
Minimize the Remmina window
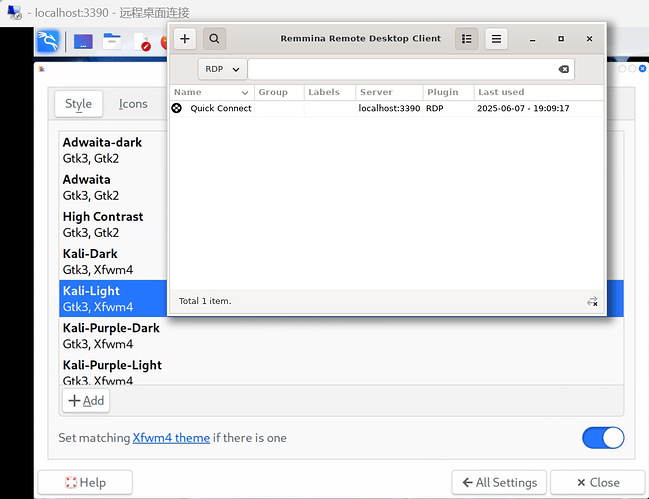[x=533, y=39]
